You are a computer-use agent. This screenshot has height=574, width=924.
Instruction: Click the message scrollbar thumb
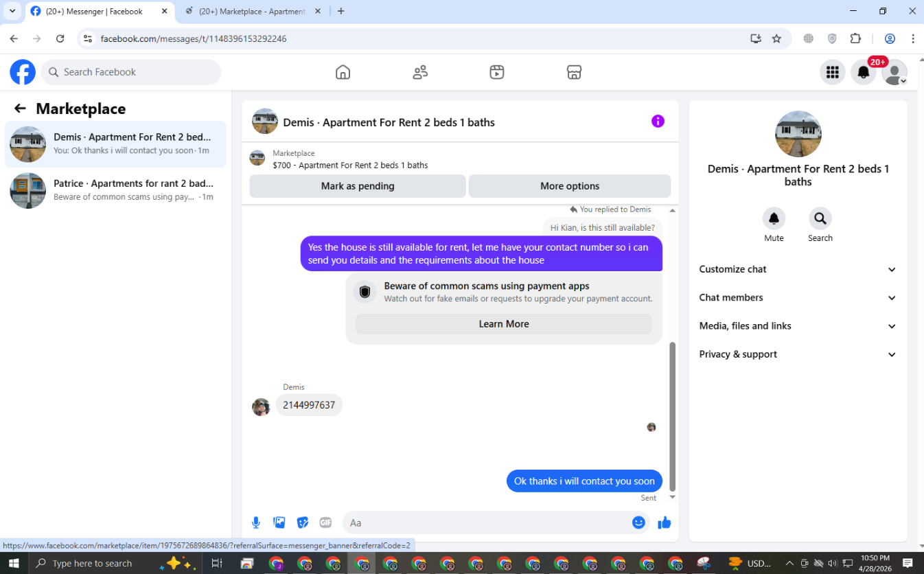click(673, 416)
